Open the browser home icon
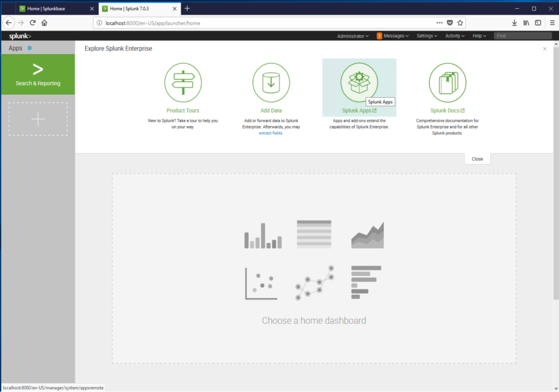 (x=45, y=22)
